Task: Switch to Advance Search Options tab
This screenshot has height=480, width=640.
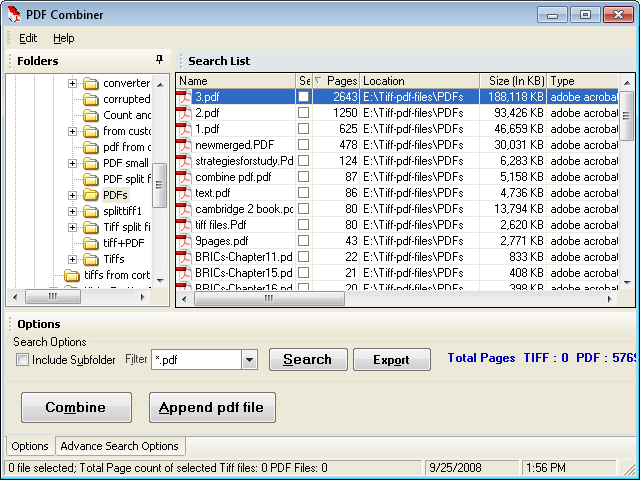Action: [x=120, y=446]
